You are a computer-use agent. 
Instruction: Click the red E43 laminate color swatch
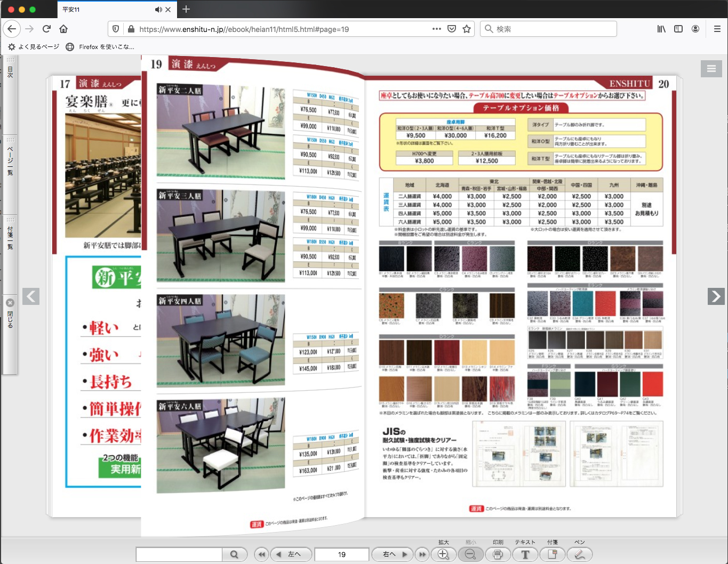(652, 384)
